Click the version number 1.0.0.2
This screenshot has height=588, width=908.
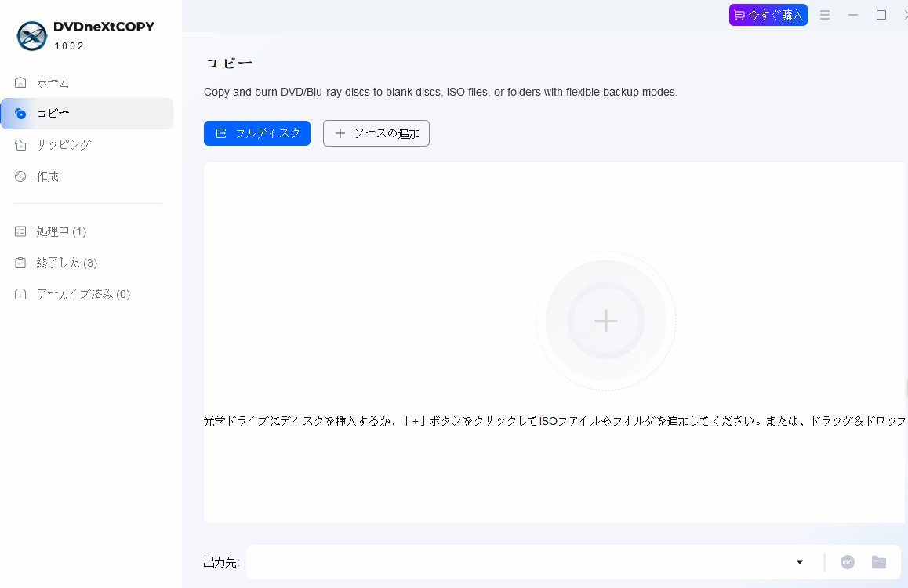69,46
